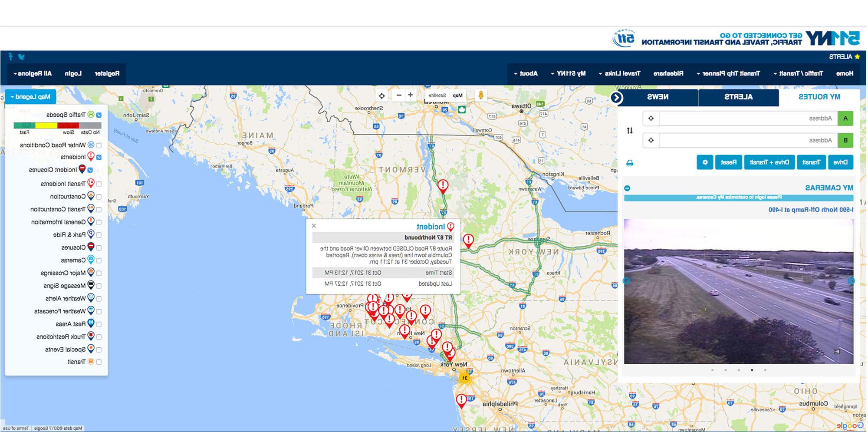Print the route directions

[630, 163]
